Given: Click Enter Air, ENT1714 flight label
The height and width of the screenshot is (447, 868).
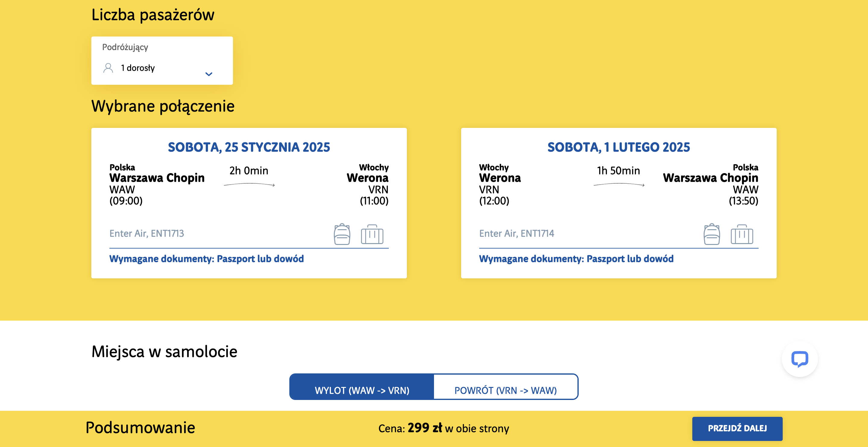Looking at the screenshot, I should tap(517, 233).
